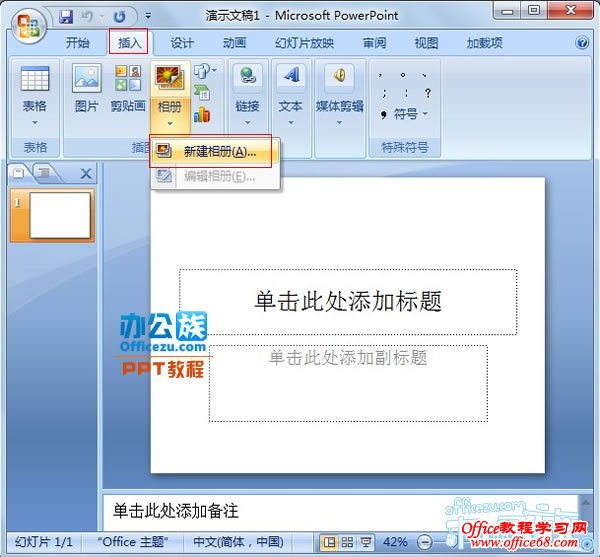Switch to the 幻灯片放映 tab
The image size is (600, 557).
tap(304, 42)
